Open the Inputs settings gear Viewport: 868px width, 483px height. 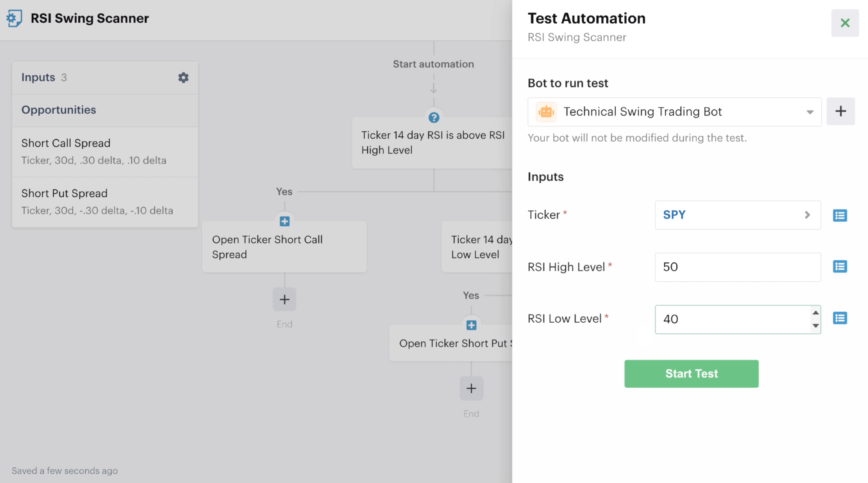tap(183, 77)
